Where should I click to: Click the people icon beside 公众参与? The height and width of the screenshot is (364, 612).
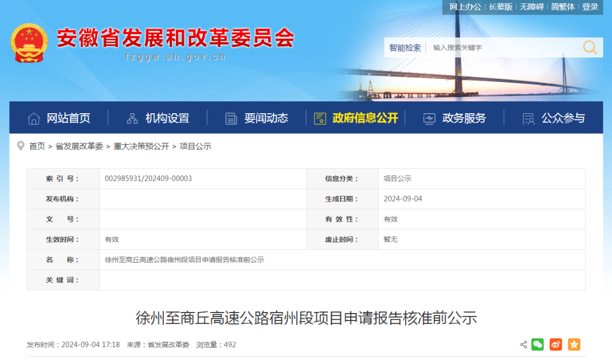[x=527, y=118]
